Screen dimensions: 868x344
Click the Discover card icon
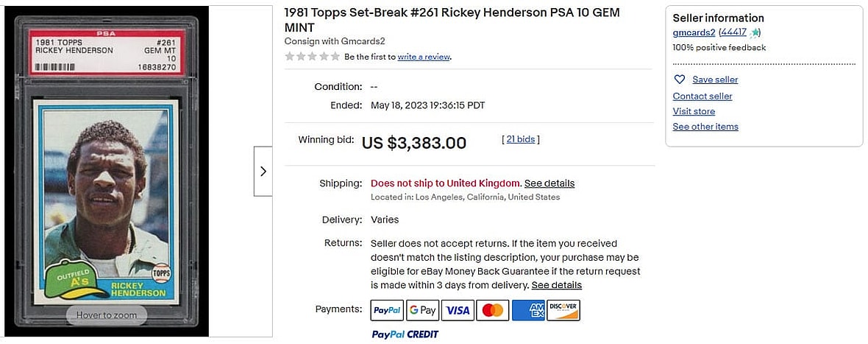coord(563,310)
